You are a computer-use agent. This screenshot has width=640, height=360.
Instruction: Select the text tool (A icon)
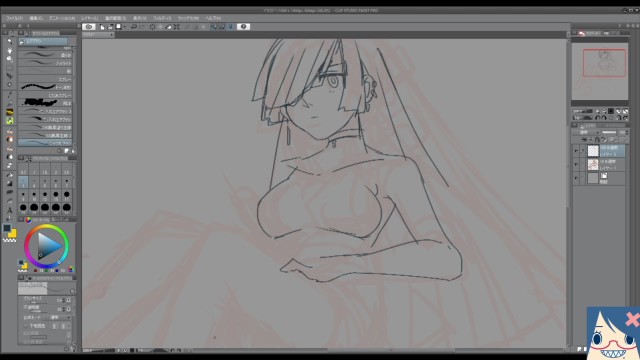tap(9, 210)
